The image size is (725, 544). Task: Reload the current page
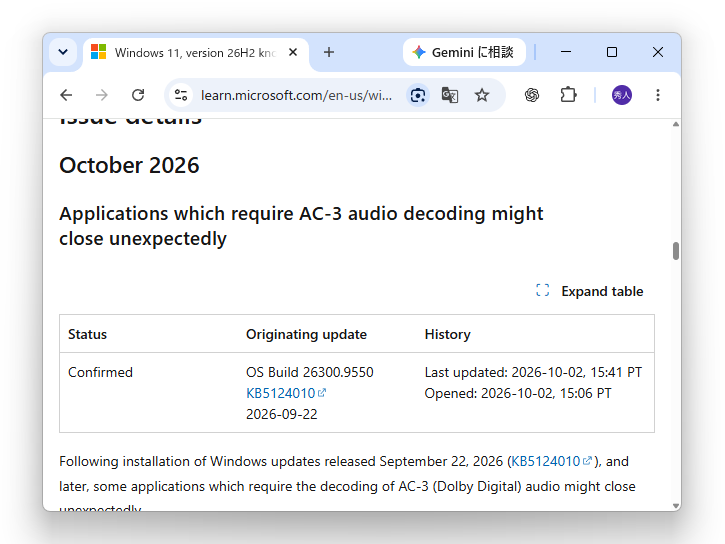pyautogui.click(x=138, y=95)
